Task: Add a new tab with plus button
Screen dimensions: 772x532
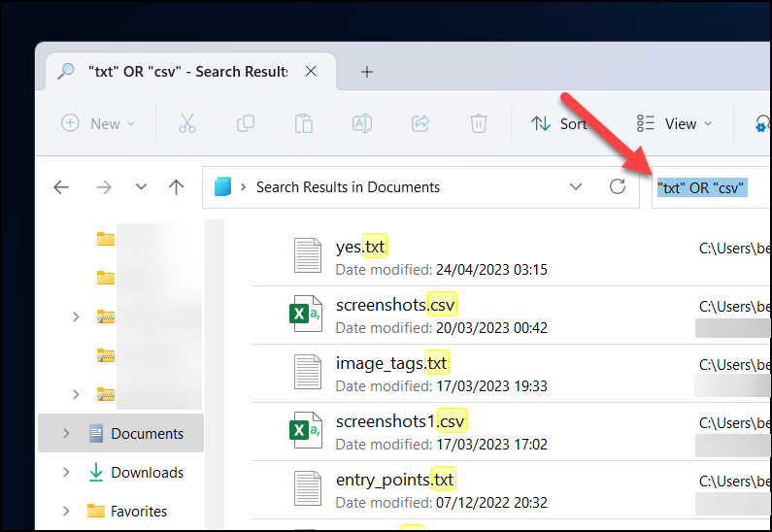Action: click(366, 72)
